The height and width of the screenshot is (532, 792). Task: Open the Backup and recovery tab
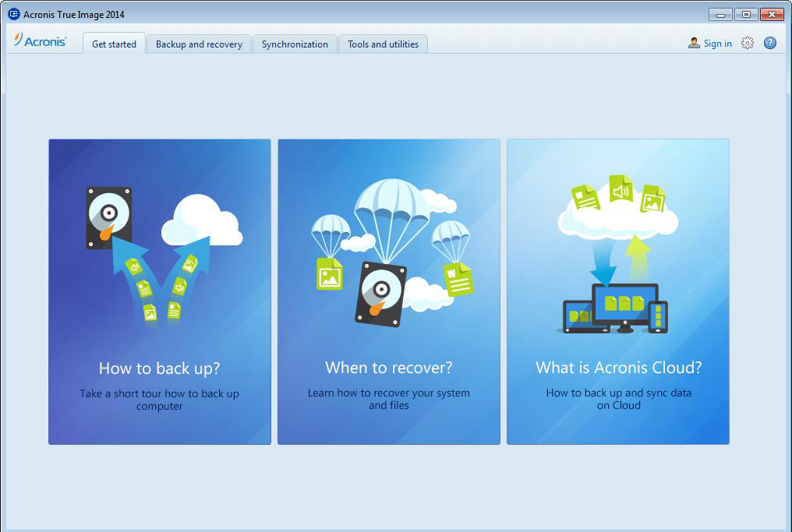pyautogui.click(x=199, y=44)
